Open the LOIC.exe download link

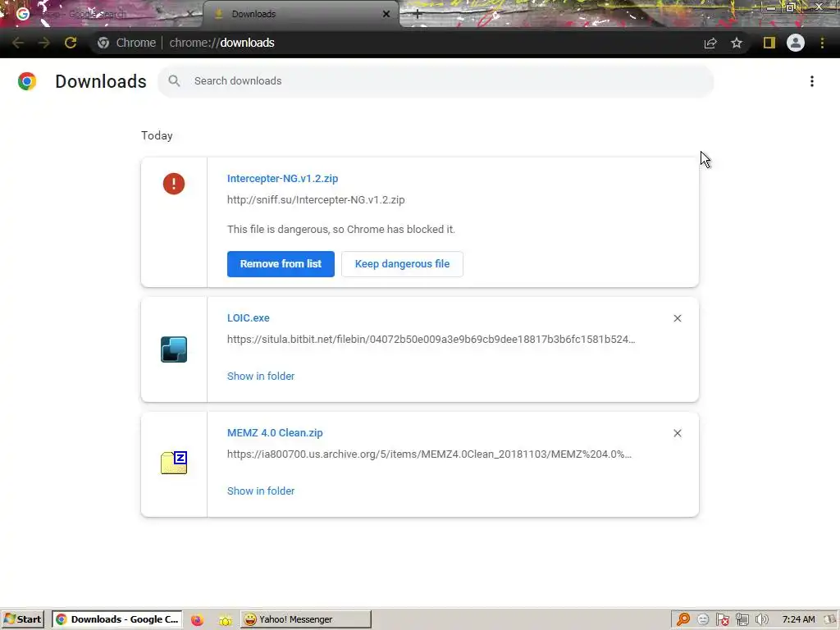[x=248, y=317]
